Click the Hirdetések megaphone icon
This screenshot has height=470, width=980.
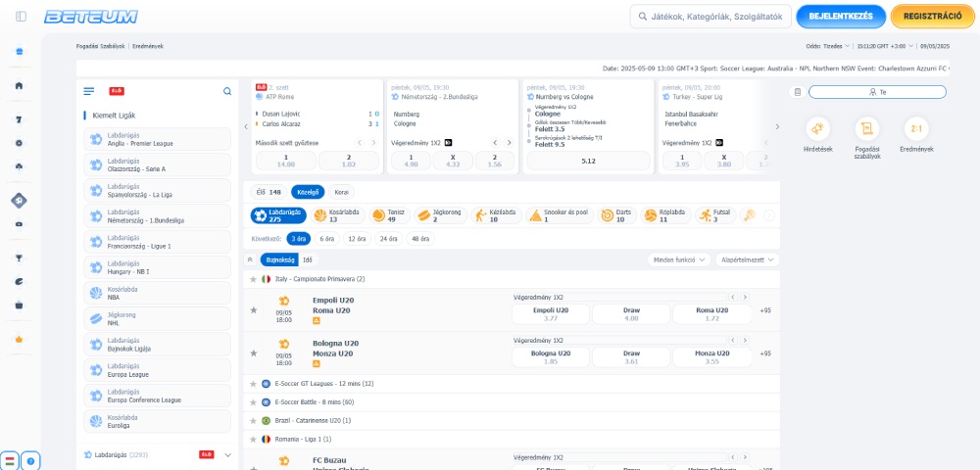[817, 128]
